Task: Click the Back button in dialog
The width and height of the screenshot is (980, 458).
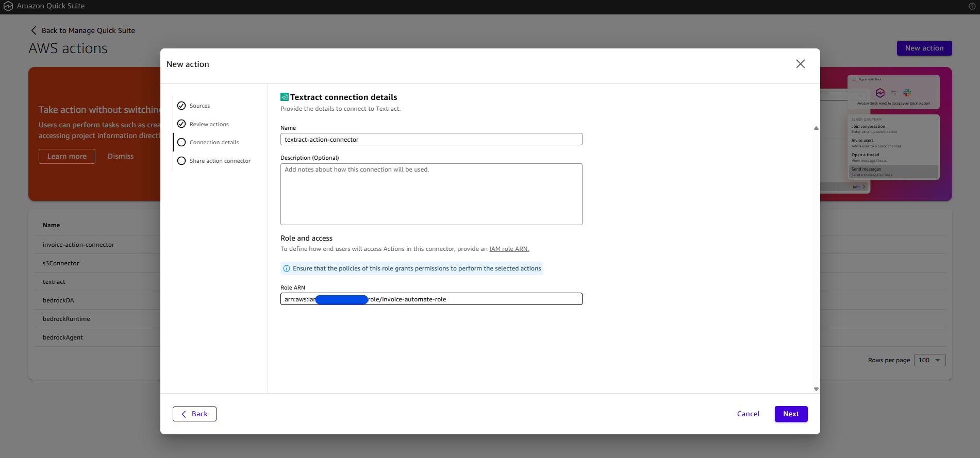Action: pos(194,414)
